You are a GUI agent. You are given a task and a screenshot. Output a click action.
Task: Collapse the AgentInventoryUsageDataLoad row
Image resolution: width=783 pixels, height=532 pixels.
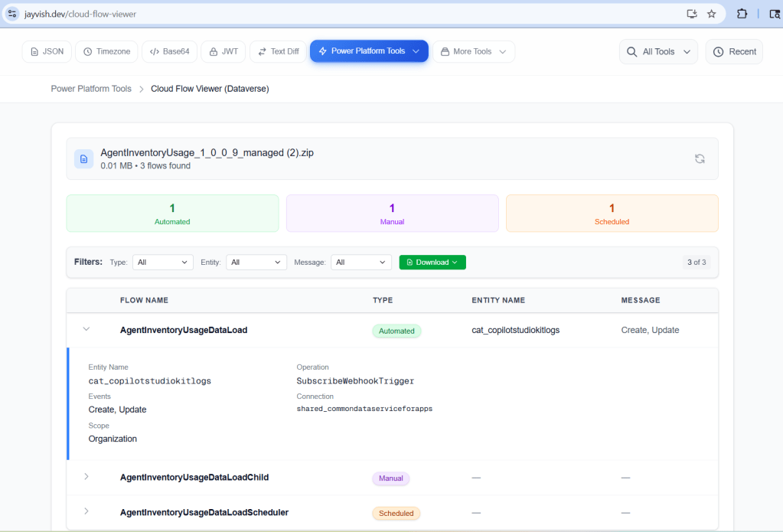86,329
